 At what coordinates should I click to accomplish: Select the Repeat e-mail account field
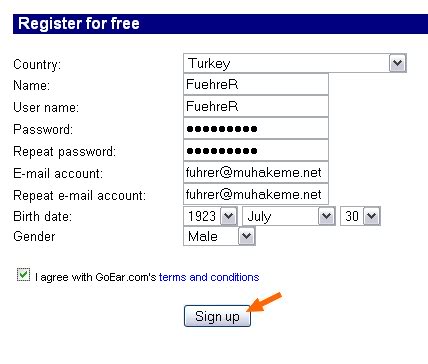[256, 194]
